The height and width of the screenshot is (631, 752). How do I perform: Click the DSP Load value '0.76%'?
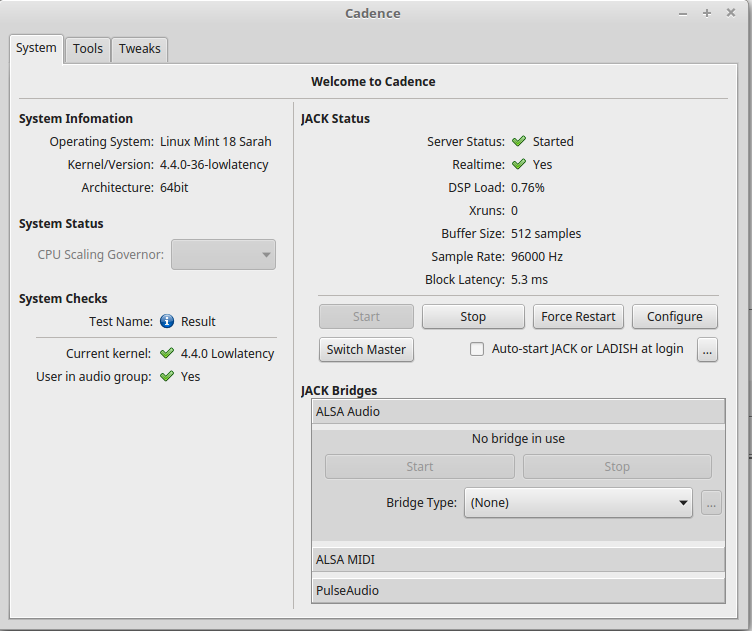click(528, 187)
